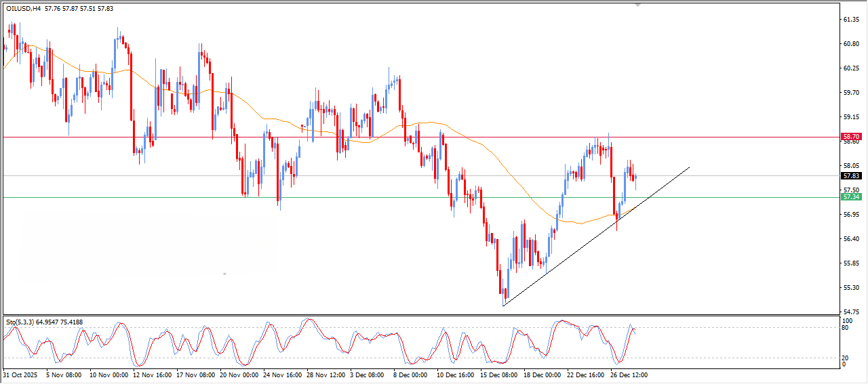Click the gray current price line

[x=339, y=176]
